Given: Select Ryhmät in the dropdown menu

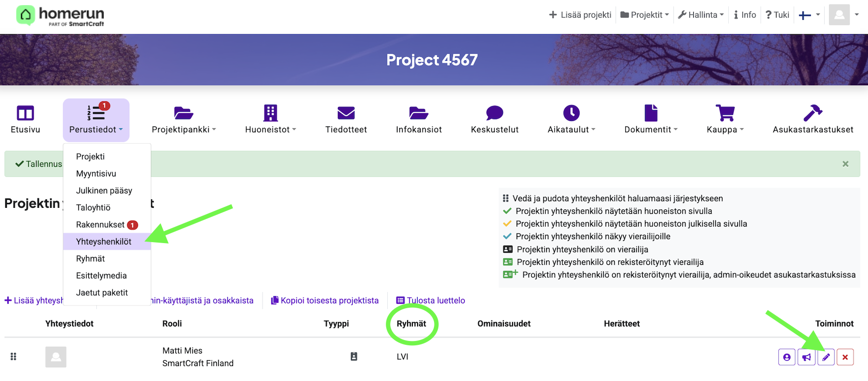Looking at the screenshot, I should [91, 259].
